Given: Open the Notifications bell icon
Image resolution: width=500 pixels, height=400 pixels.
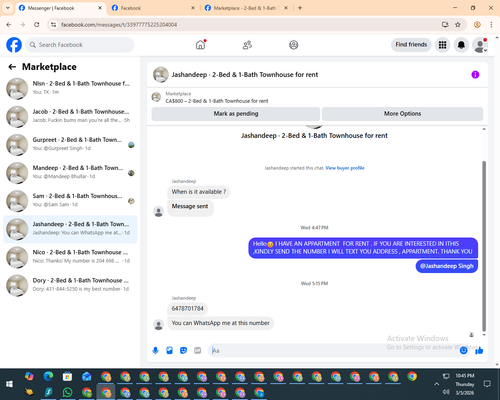Looking at the screenshot, I should click(461, 45).
